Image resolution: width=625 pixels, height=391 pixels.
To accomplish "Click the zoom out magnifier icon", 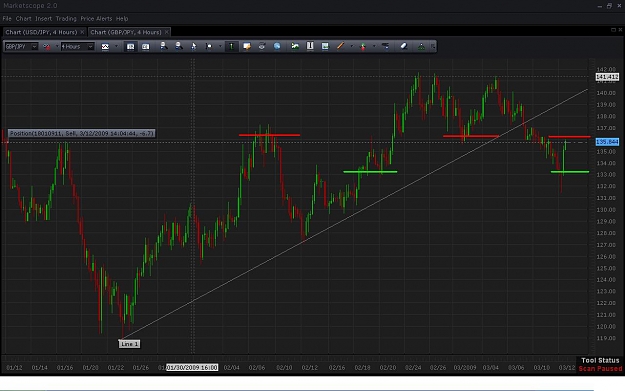I will [x=179, y=46].
